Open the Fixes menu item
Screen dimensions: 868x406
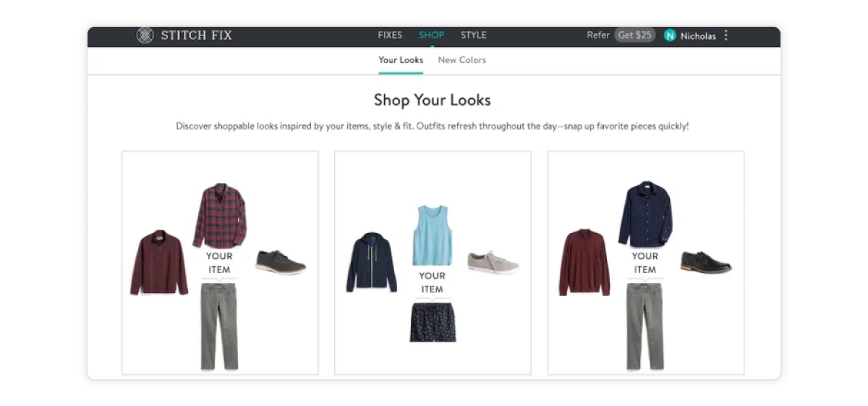pyautogui.click(x=390, y=35)
